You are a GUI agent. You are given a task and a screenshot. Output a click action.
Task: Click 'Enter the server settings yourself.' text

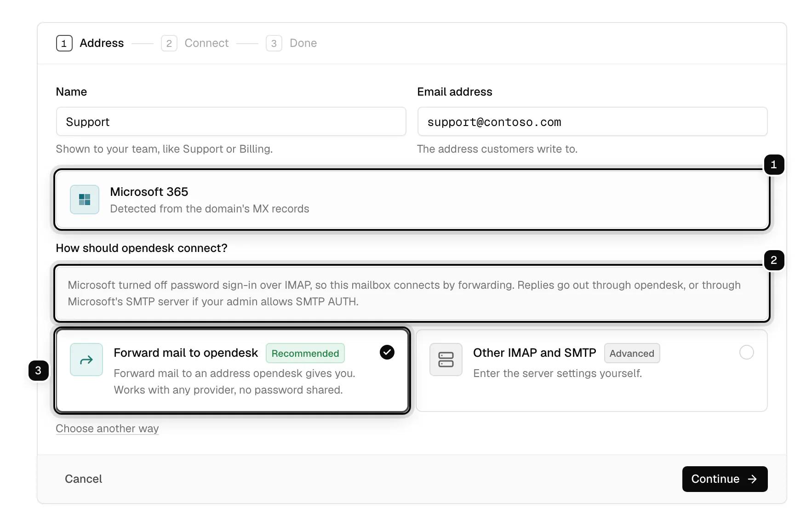pyautogui.click(x=558, y=373)
